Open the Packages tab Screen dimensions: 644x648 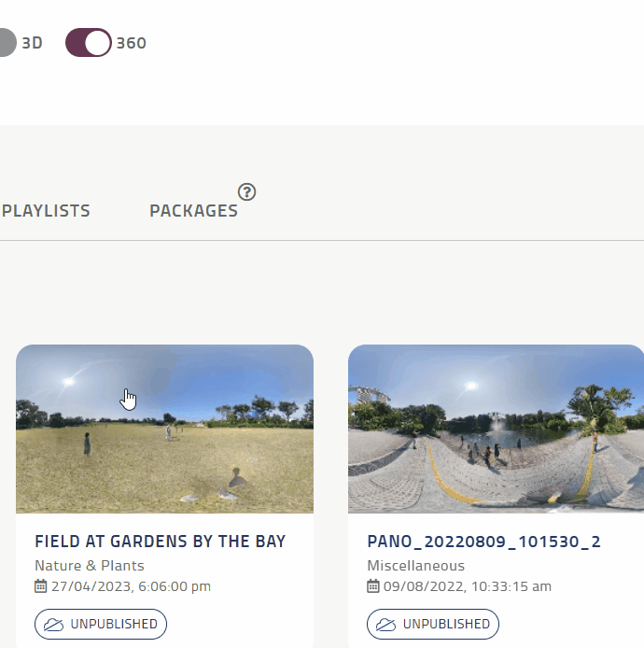tap(193, 211)
